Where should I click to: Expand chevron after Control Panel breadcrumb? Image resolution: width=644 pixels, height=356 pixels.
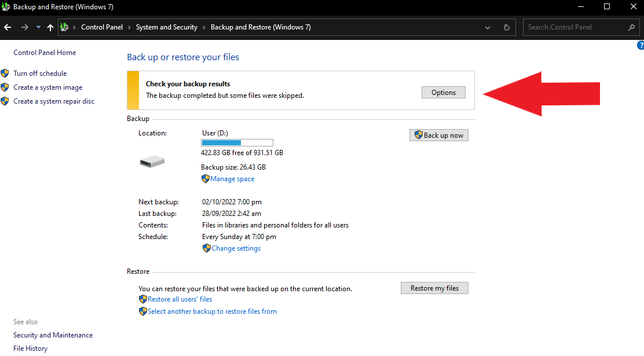click(x=129, y=27)
